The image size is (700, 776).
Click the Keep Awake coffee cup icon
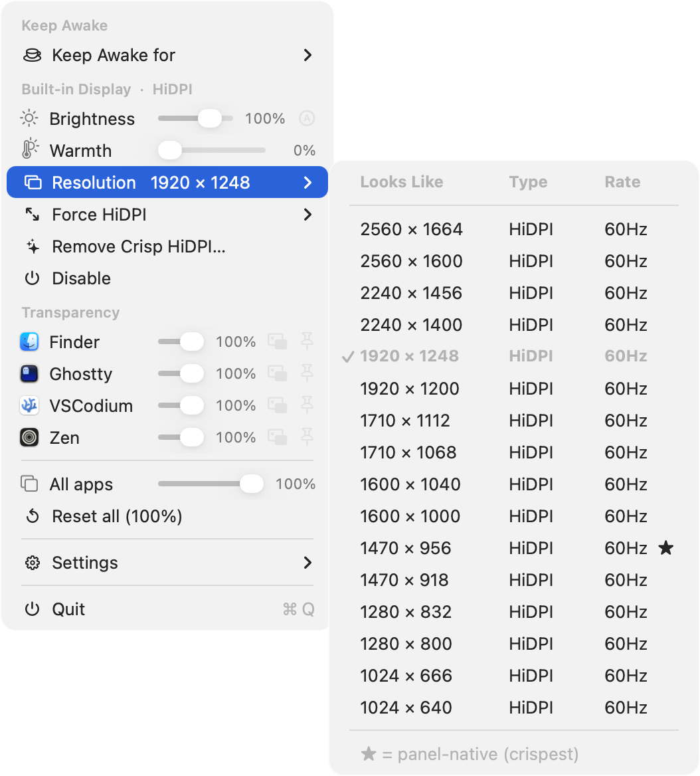(x=32, y=55)
